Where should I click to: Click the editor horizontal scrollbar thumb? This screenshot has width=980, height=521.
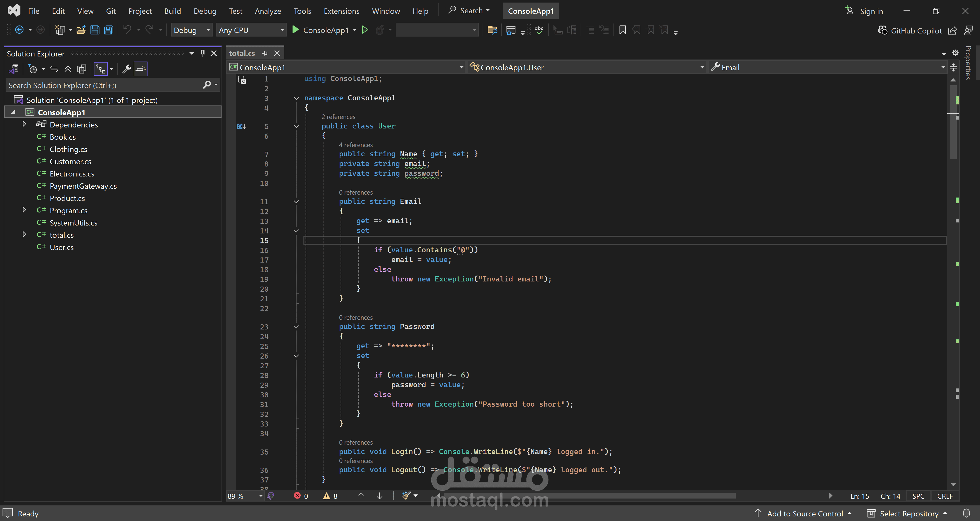(590, 495)
